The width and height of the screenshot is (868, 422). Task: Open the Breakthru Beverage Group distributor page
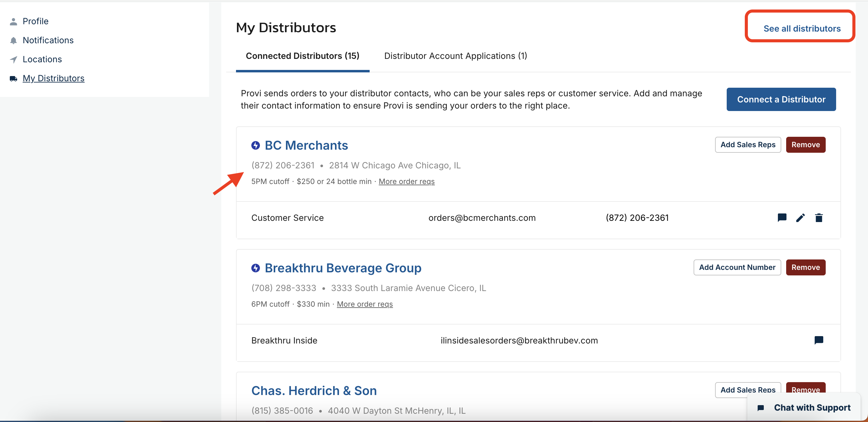343,268
